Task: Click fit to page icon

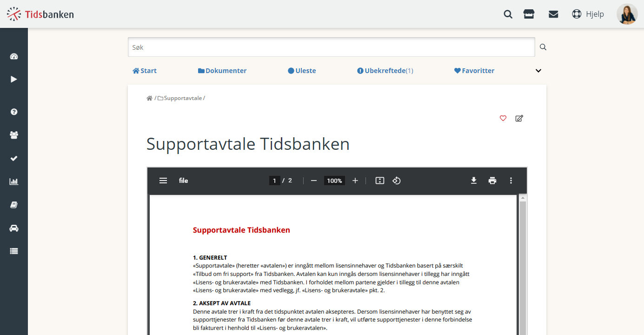Action: 380,181
